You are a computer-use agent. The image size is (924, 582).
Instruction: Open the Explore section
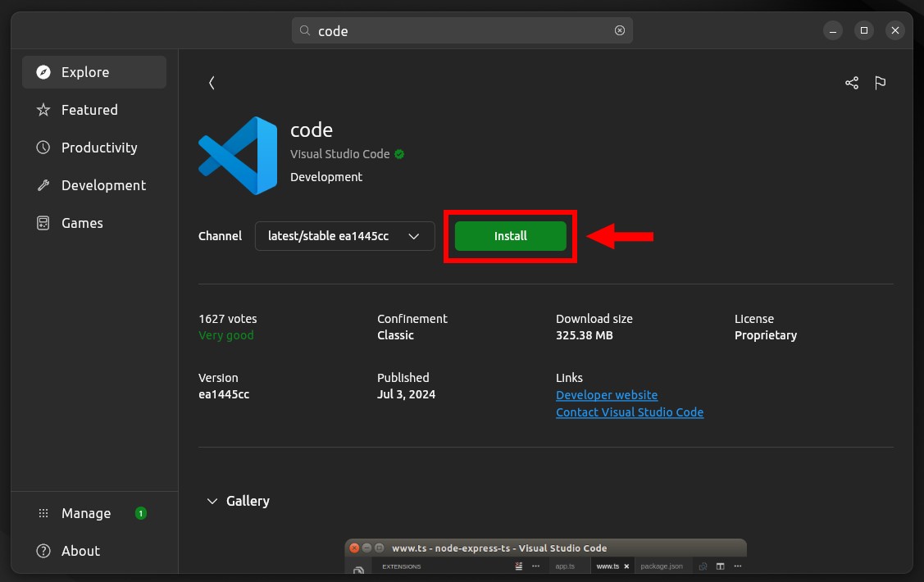(94, 72)
